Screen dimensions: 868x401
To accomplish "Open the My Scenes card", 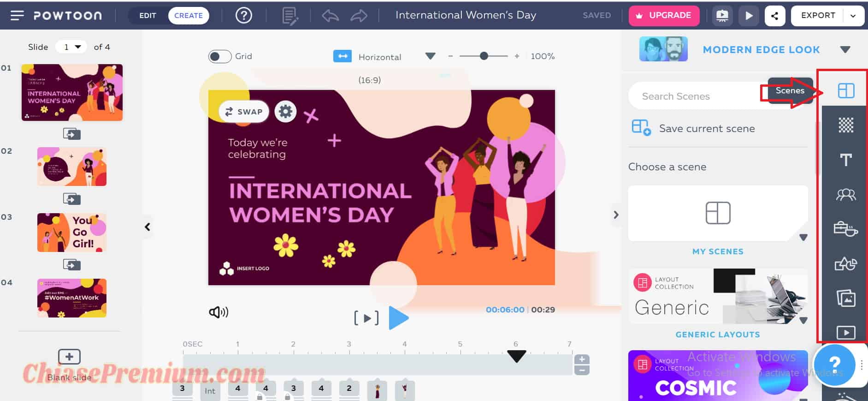I will click(x=718, y=213).
